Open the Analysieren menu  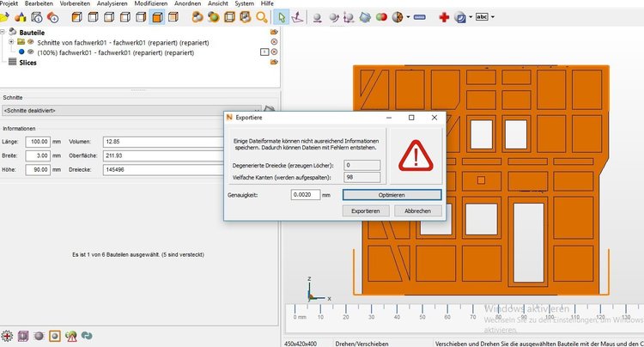tap(112, 3)
